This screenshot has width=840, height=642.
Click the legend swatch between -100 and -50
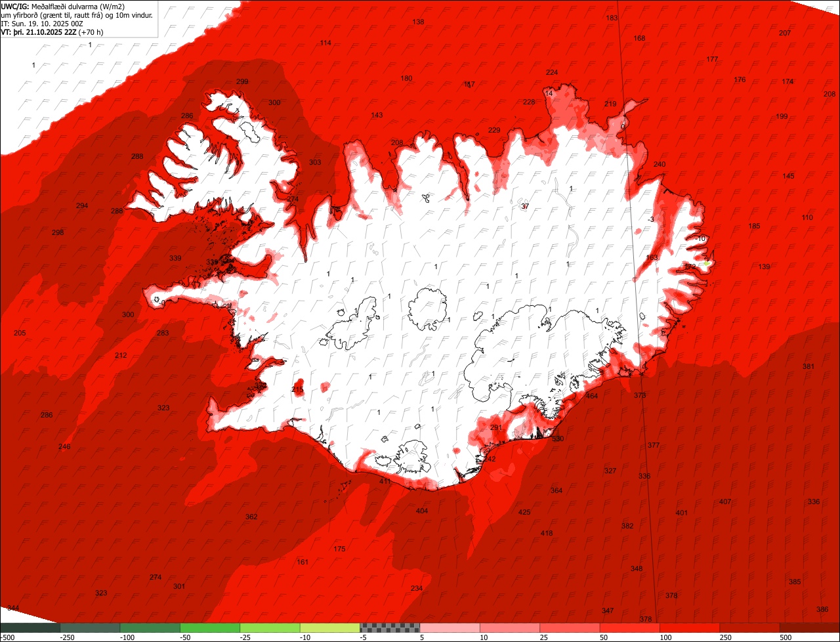coord(150,628)
